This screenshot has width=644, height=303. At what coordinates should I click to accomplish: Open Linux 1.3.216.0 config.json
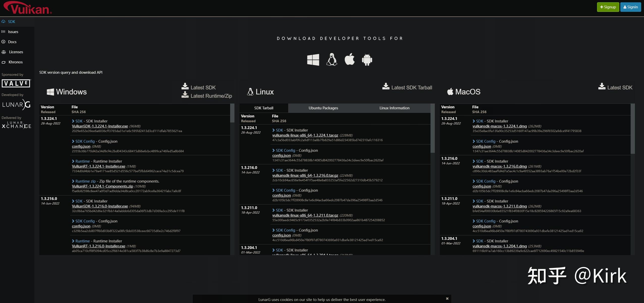click(281, 195)
